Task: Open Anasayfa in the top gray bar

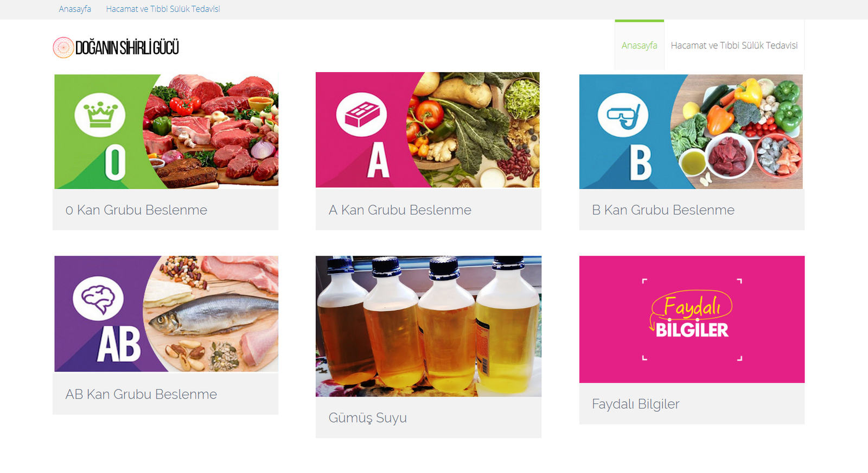Action: click(75, 9)
